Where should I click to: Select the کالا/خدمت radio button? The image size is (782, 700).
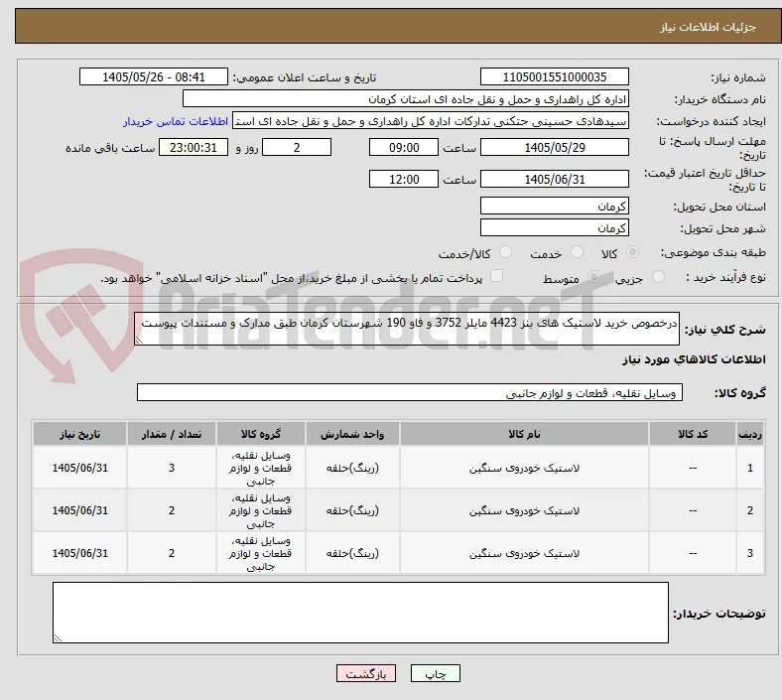[506, 252]
